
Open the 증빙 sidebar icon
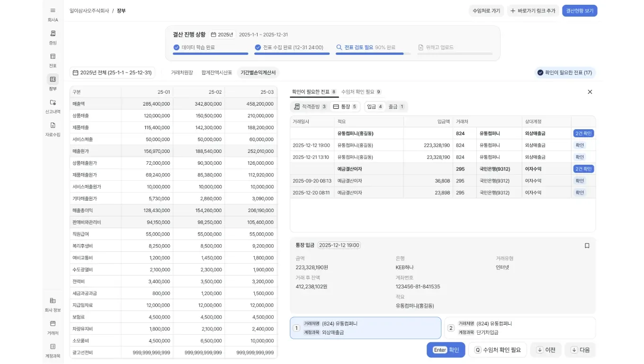click(x=53, y=34)
